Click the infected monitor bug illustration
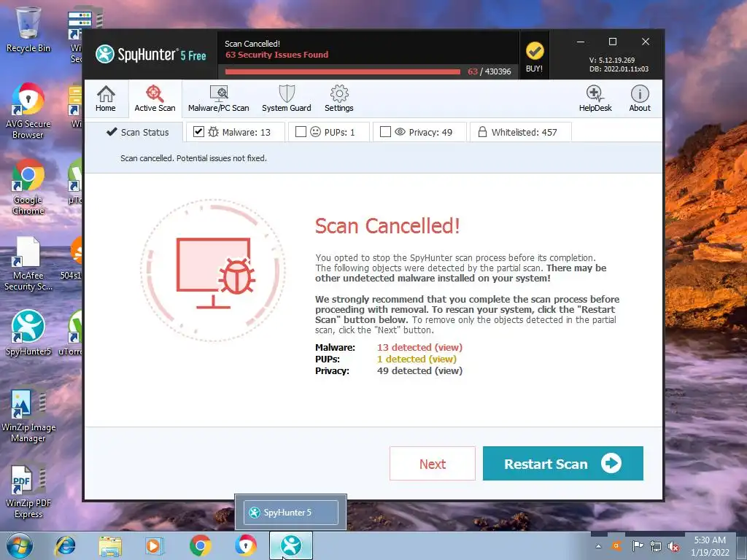 [x=214, y=270]
